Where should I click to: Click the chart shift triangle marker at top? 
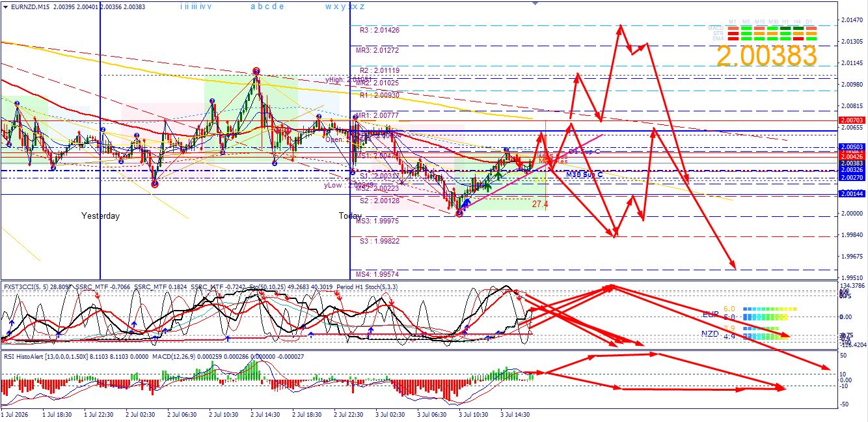click(536, 3)
